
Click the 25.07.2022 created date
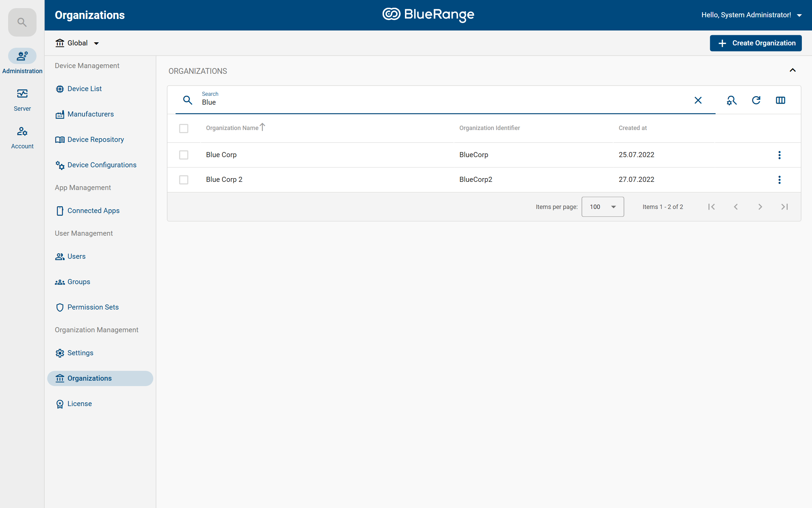[636, 155]
